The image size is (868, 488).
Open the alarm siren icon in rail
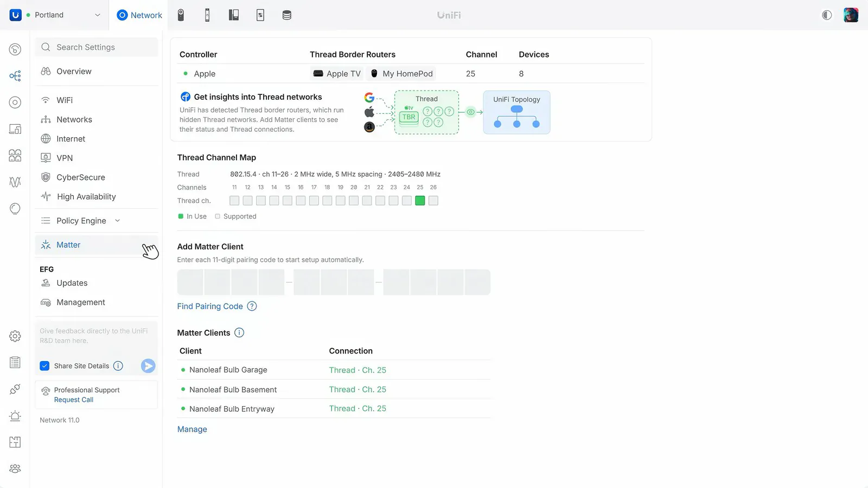15,416
